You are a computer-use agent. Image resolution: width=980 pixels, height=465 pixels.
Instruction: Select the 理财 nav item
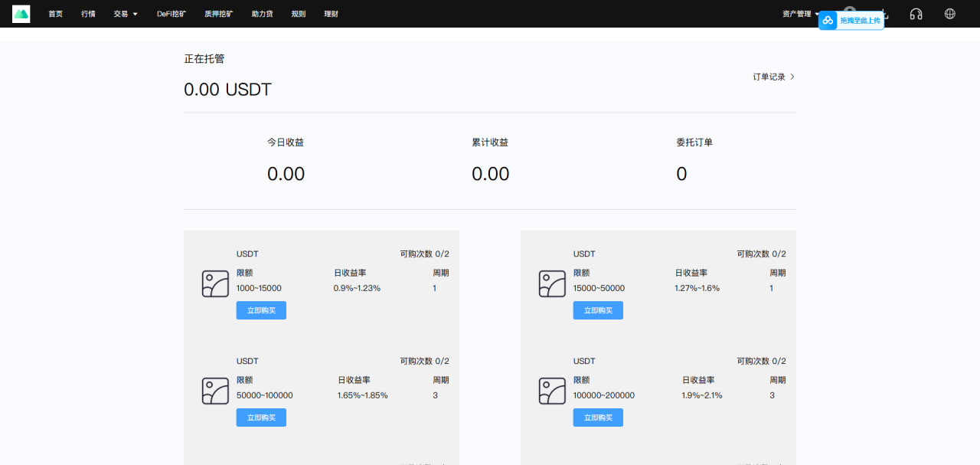[331, 14]
